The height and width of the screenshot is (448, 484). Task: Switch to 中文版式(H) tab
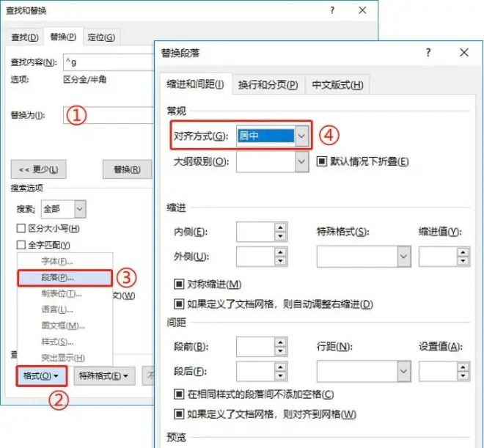pos(337,85)
